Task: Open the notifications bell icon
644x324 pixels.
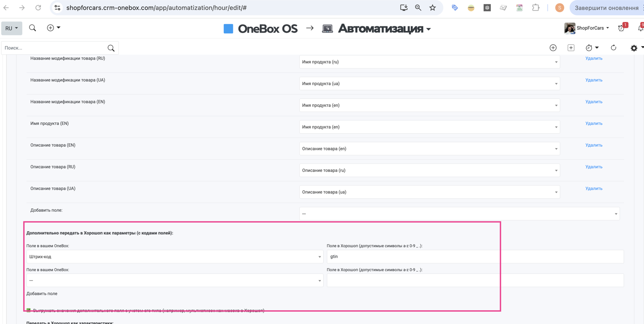Action: tap(640, 28)
